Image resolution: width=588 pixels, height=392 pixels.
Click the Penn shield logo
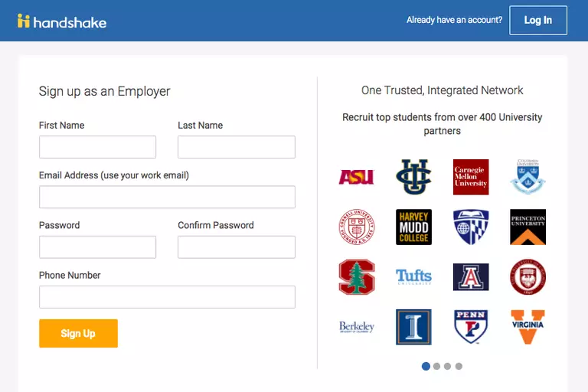470,327
